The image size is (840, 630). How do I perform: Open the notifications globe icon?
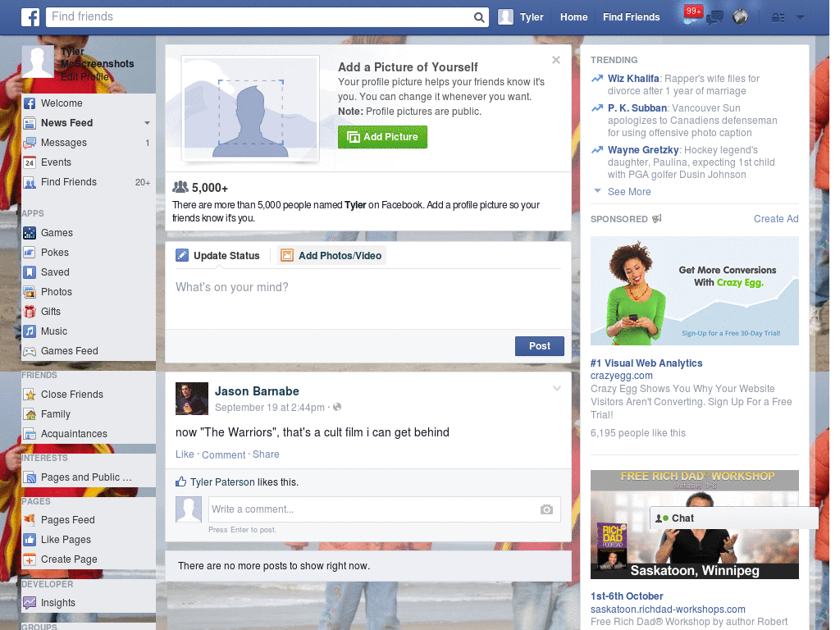point(741,17)
